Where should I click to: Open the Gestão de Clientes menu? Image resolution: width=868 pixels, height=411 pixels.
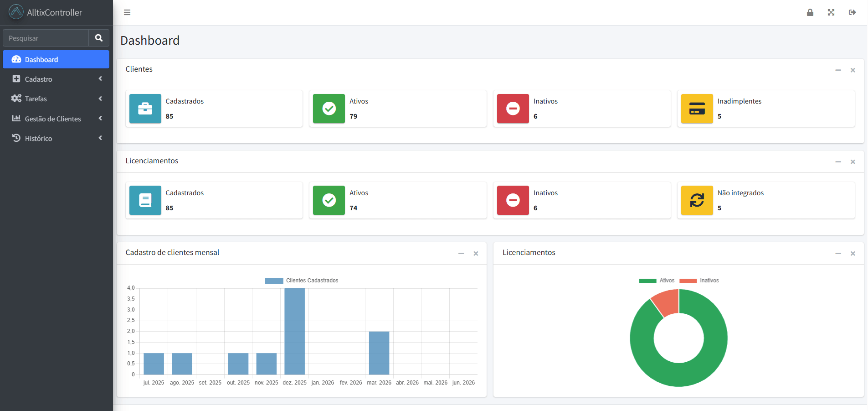pos(56,118)
